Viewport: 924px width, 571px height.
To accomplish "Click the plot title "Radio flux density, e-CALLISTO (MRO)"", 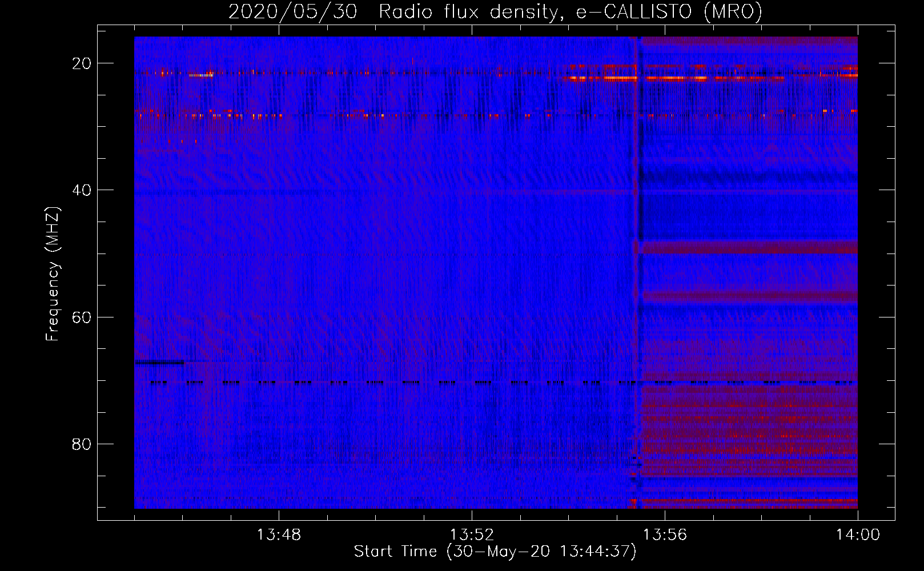I will click(570, 12).
